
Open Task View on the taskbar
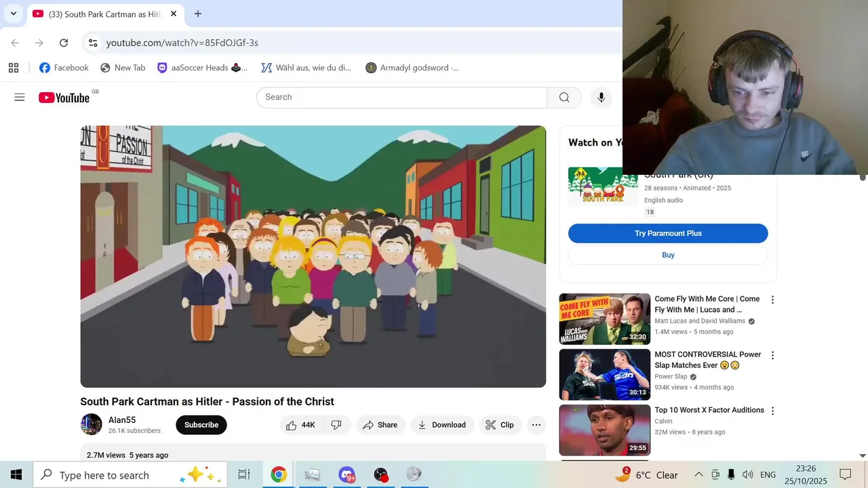tap(244, 474)
